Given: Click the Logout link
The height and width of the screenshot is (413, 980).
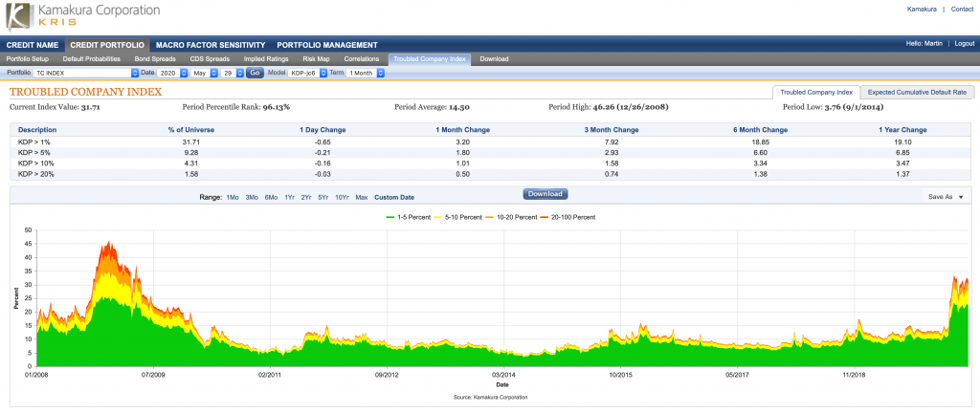Looking at the screenshot, I should (x=965, y=44).
